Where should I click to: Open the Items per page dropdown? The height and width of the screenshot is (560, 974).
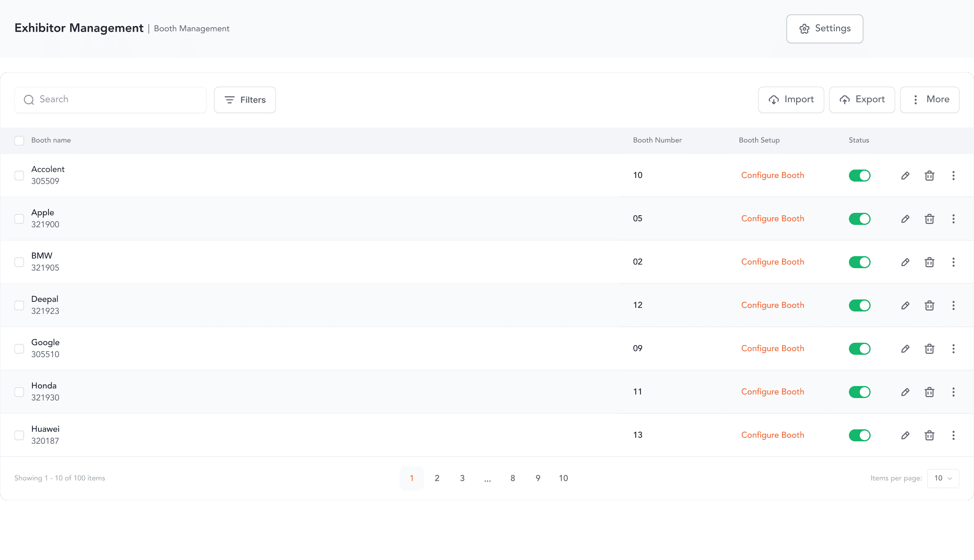(943, 478)
